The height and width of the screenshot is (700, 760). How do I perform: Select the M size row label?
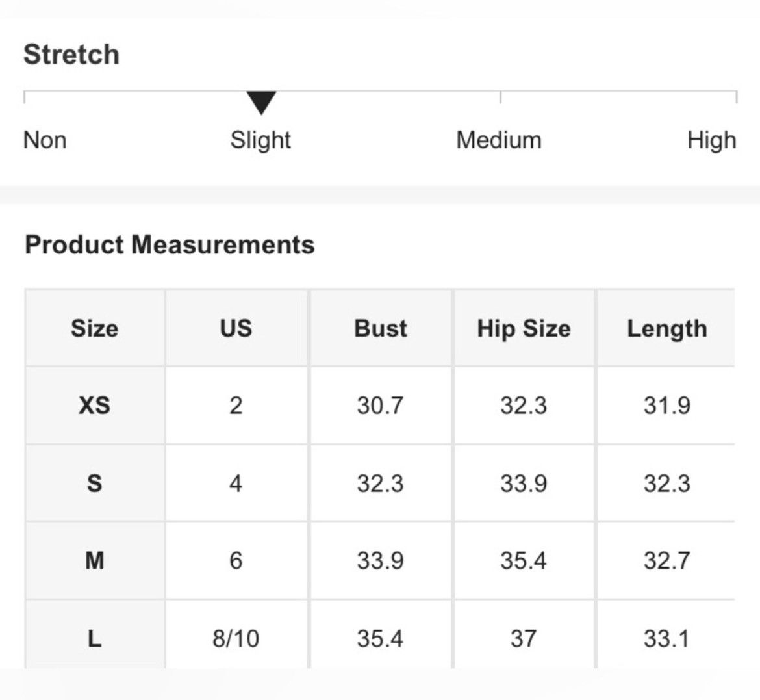click(x=95, y=561)
